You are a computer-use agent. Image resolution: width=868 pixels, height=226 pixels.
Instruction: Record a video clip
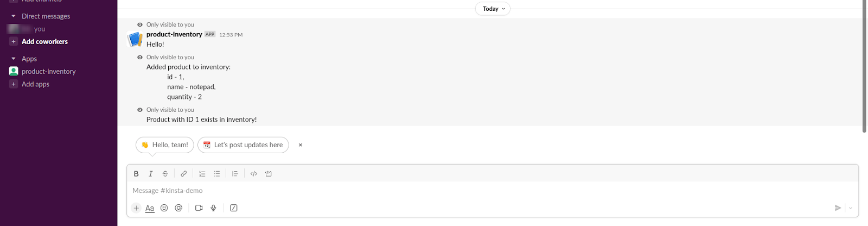(x=199, y=208)
